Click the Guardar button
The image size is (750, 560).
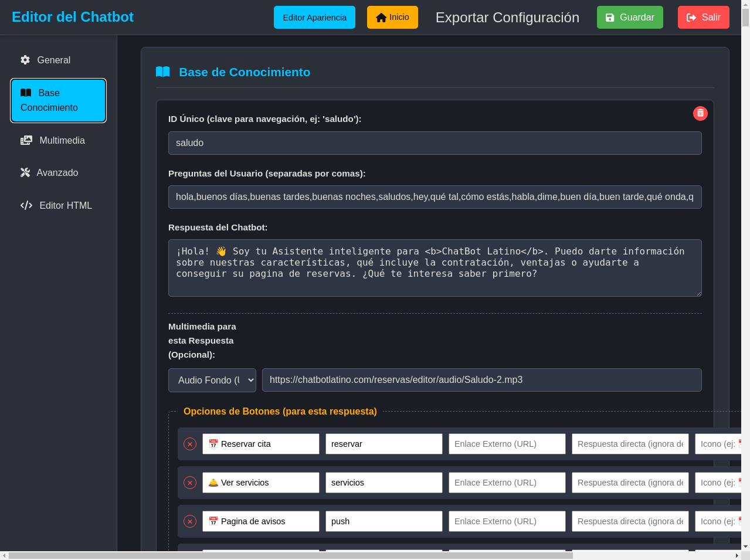[630, 17]
